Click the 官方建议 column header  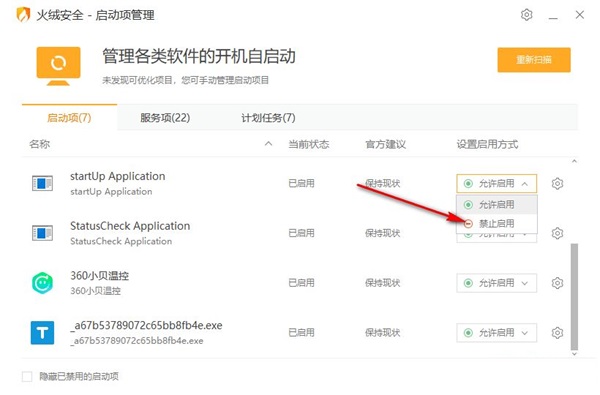pyautogui.click(x=385, y=144)
